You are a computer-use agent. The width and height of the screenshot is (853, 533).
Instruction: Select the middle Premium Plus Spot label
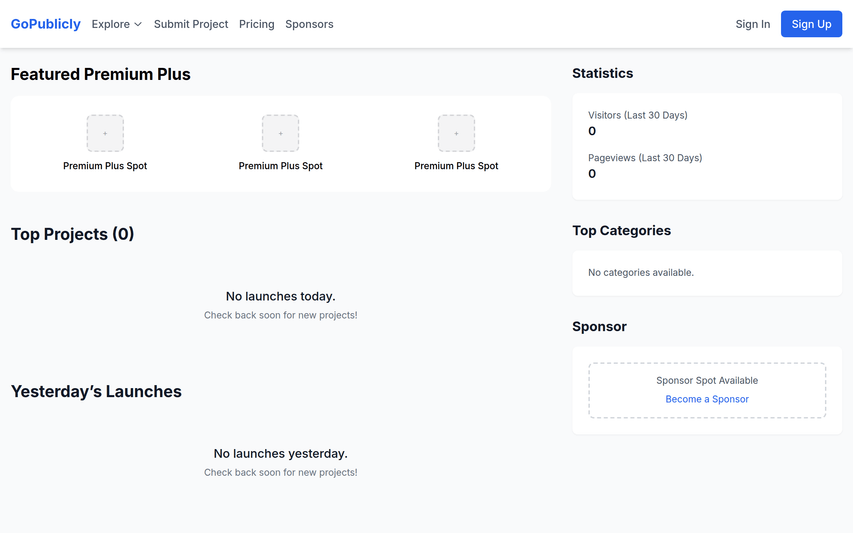pos(280,166)
